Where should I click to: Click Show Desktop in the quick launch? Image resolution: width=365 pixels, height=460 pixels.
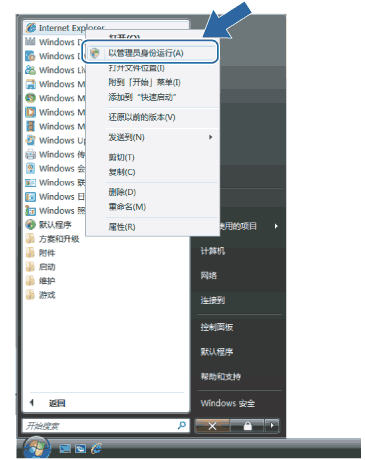[65, 449]
